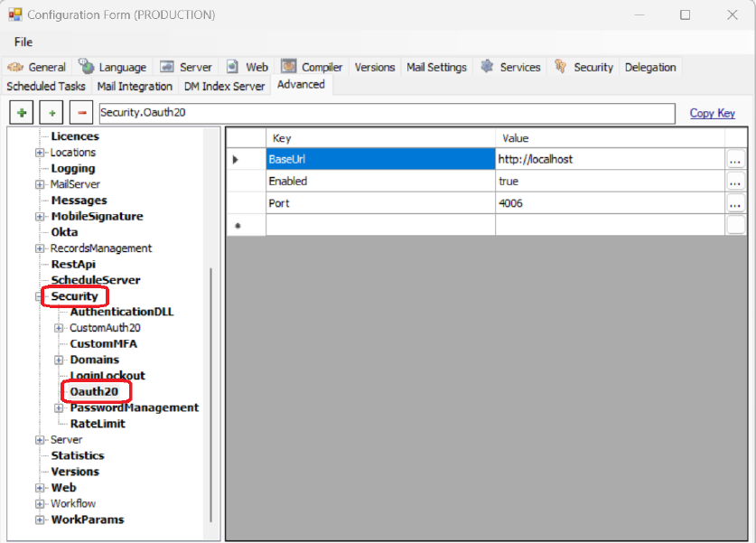Screen dimensions: 756x543
Task: Switch to the Mail Settings tab
Action: (436, 67)
